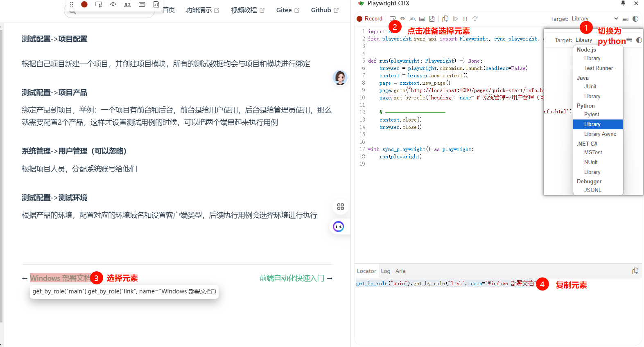Select Assert visibility eye icon in CRX toolbar
Screen dimensions: 644x347
click(402, 19)
